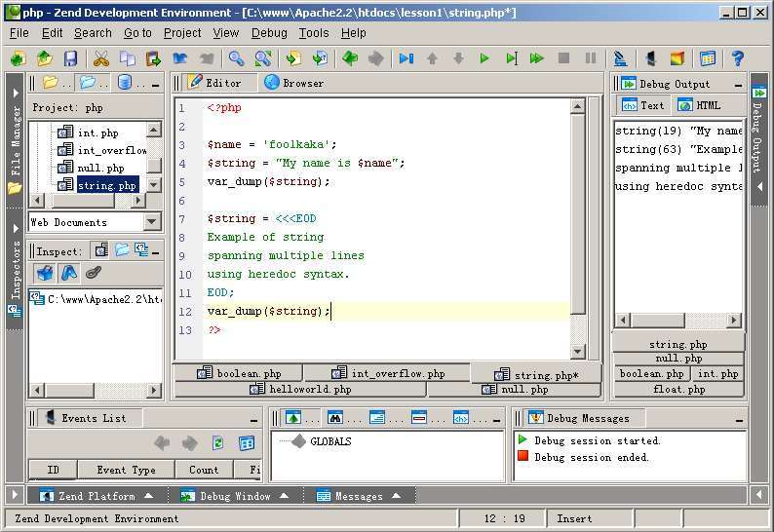The width and height of the screenshot is (774, 532).
Task: Click the binoculars icon in Debug Window panel
Action: (x=335, y=418)
